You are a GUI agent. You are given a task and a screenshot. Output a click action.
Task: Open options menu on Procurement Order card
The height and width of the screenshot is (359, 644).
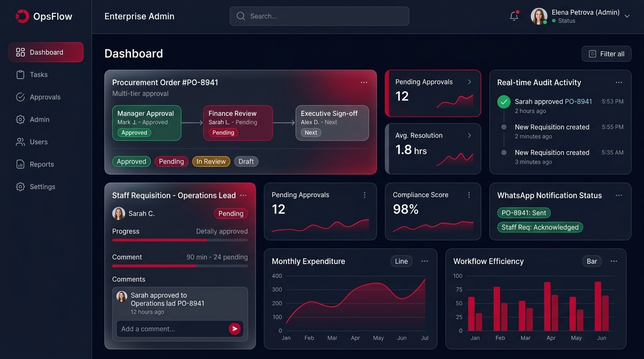pyautogui.click(x=364, y=82)
